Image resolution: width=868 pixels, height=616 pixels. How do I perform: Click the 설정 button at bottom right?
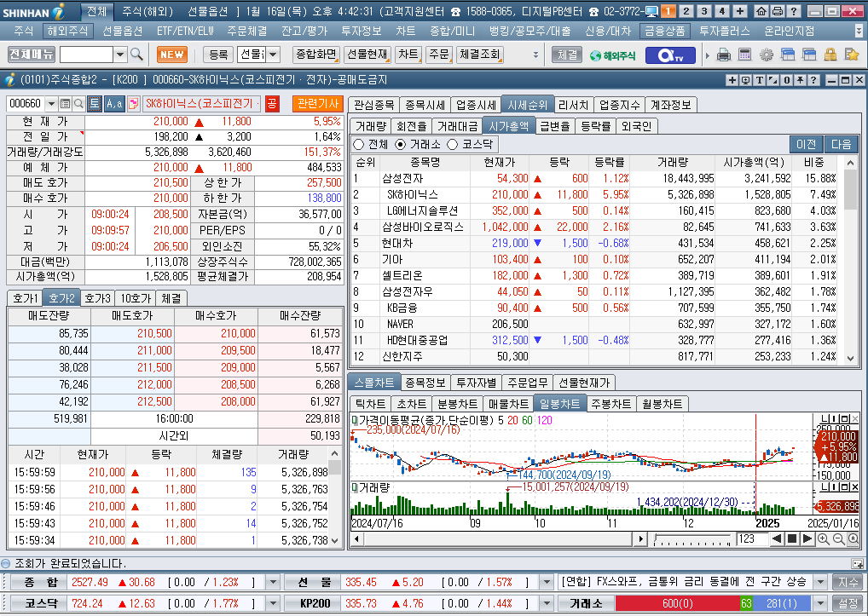point(848,603)
